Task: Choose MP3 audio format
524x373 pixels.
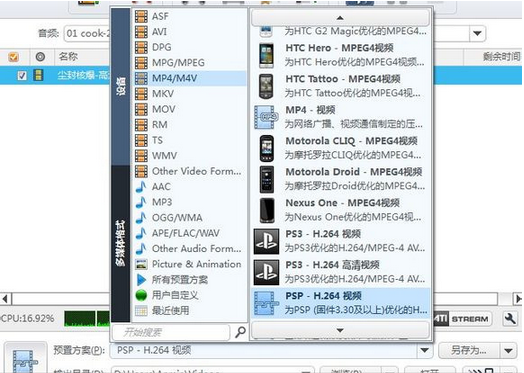Action: [x=189, y=202]
